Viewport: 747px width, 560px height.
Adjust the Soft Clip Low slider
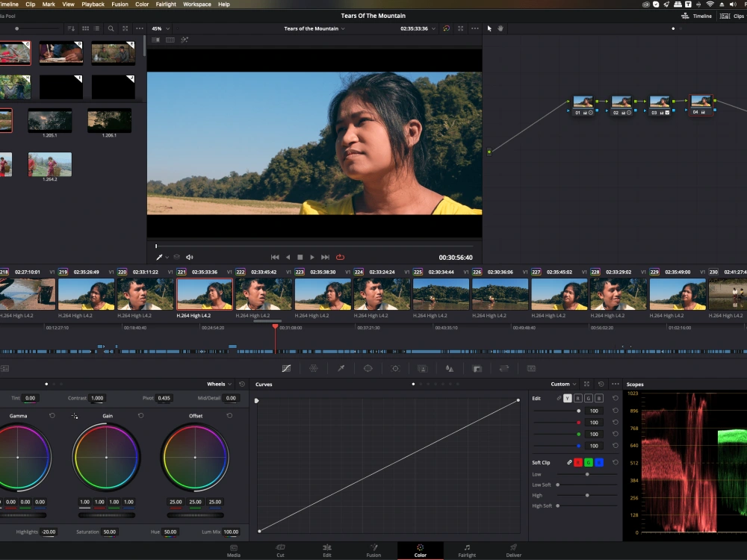[x=587, y=474]
